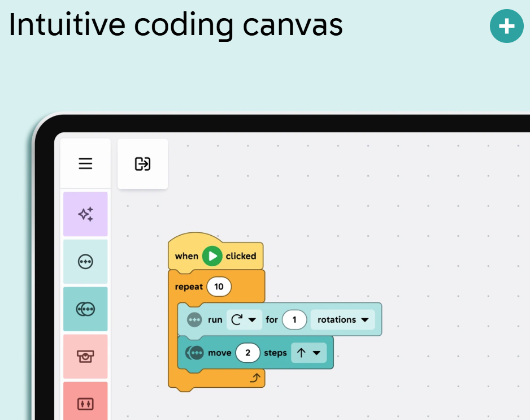Click the repeat count field showing 10
Image resolution: width=530 pixels, height=420 pixels.
[x=219, y=287]
